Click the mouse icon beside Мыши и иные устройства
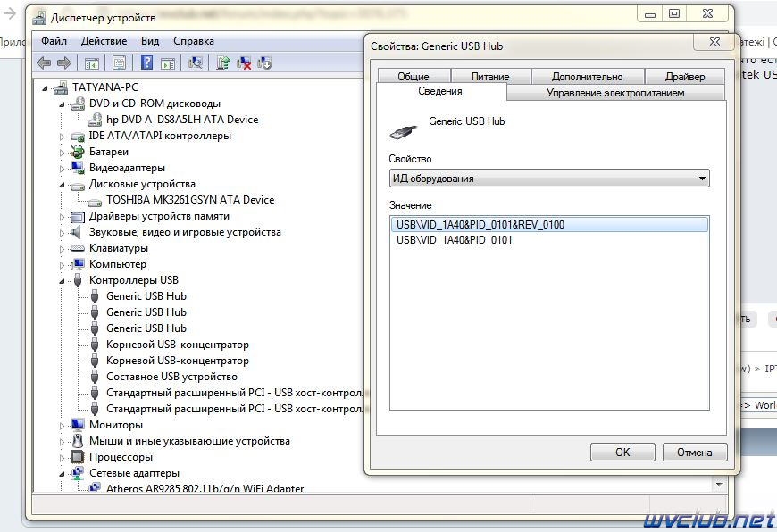This screenshot has width=777, height=532. [78, 441]
